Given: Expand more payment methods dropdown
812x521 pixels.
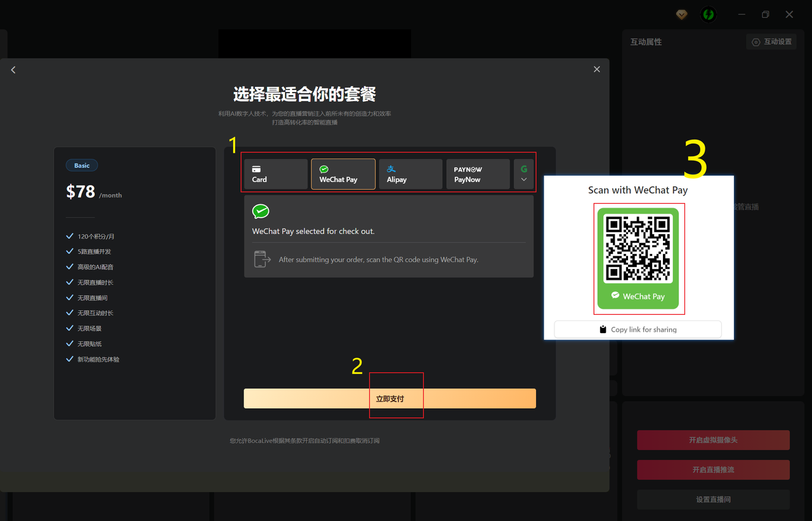Looking at the screenshot, I should pos(524,174).
